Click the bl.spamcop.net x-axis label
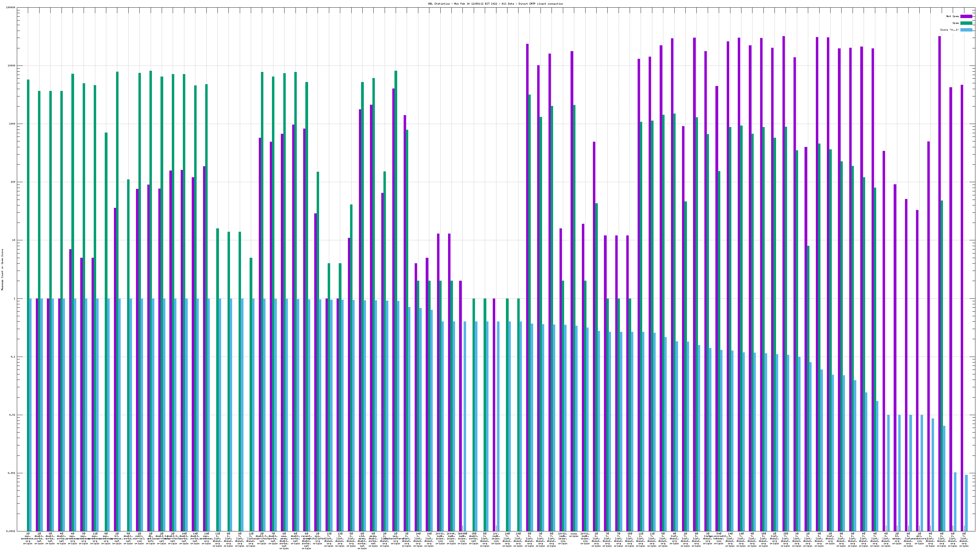980x551 pixels. click(117, 538)
